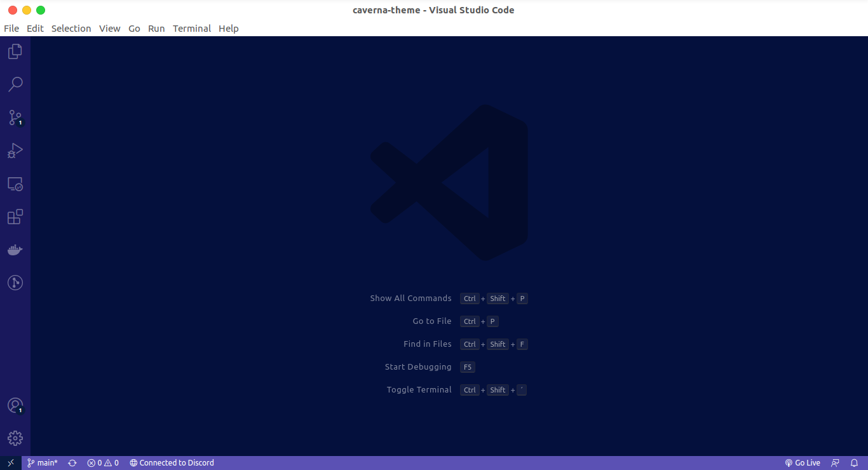Click the Go to File text
Viewport: 868px width, 470px height.
pyautogui.click(x=432, y=321)
